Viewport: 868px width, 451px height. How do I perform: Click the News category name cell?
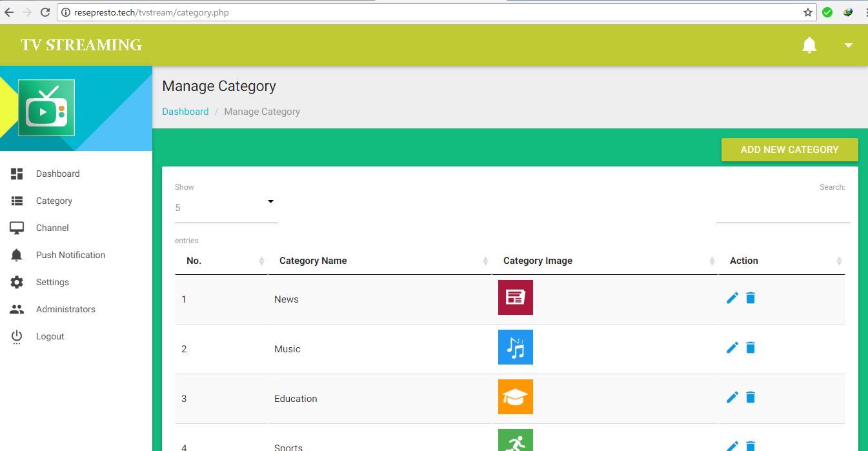click(379, 299)
